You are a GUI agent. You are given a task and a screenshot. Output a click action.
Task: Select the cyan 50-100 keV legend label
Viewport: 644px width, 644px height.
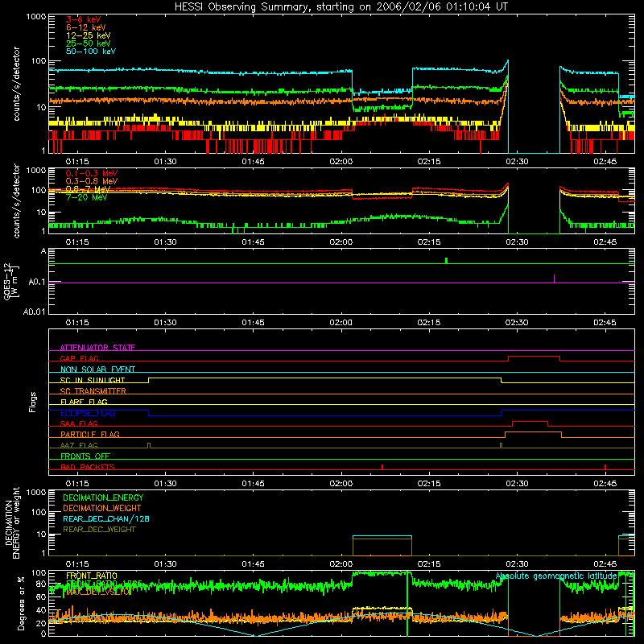click(91, 52)
